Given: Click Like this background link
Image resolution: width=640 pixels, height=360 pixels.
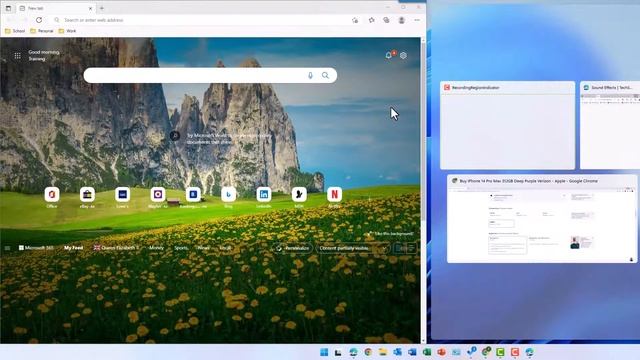Looking at the screenshot, I should [391, 234].
